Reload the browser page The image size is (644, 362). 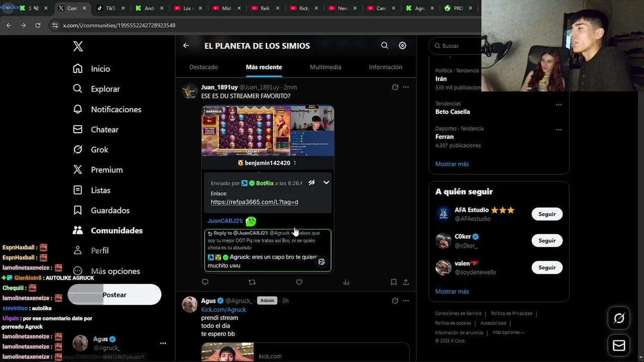(38, 25)
